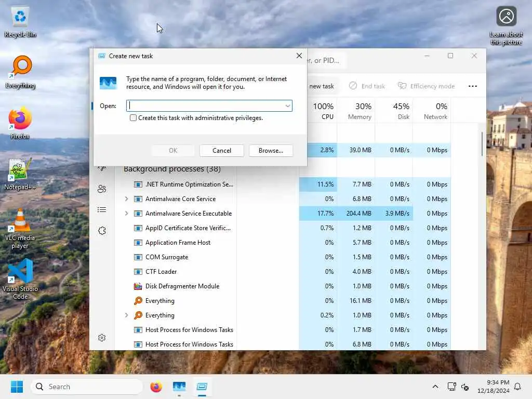532x399 pixels.
Task: Open Task Manager more options ellipsis
Action: tap(473, 86)
